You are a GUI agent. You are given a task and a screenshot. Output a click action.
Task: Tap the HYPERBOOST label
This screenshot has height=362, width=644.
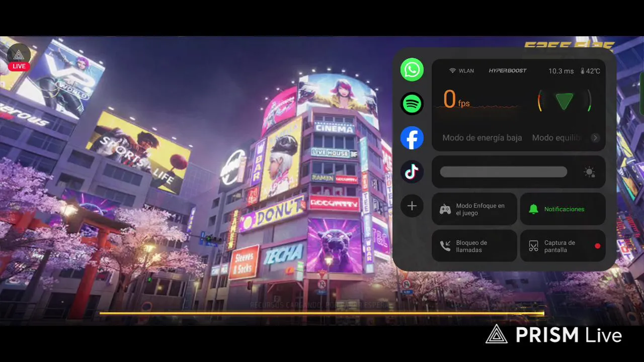pyautogui.click(x=508, y=71)
